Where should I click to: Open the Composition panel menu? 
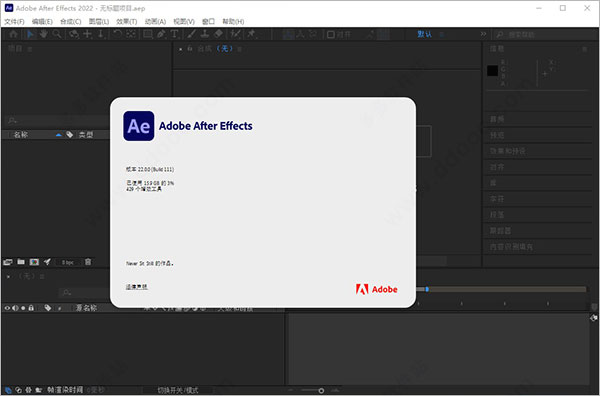tap(240, 49)
